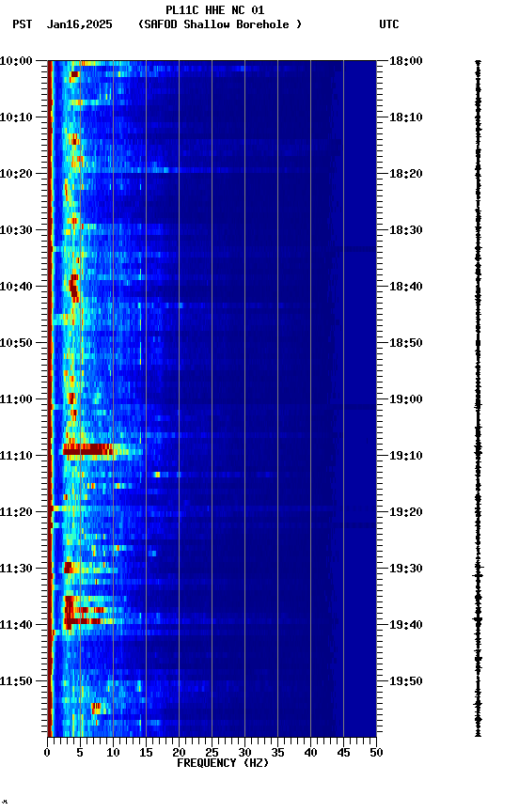
Task: Click the '10:40' PST time label
Action: [16, 287]
